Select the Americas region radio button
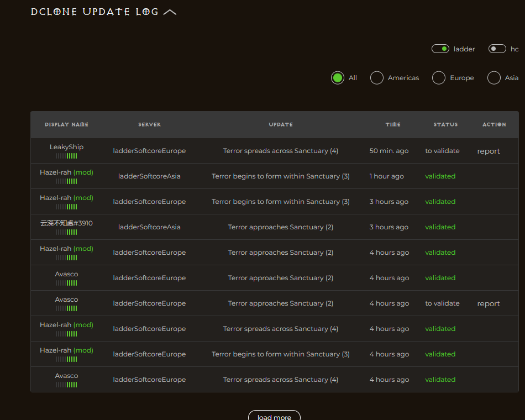This screenshot has width=525, height=420. (377, 78)
